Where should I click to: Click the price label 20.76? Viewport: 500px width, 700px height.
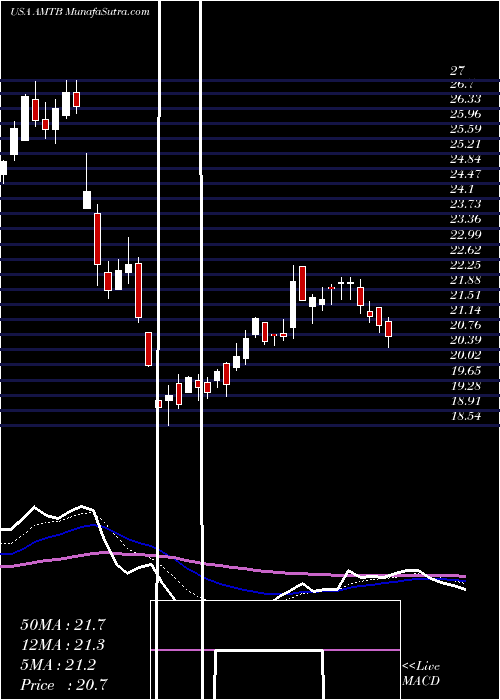point(467,325)
